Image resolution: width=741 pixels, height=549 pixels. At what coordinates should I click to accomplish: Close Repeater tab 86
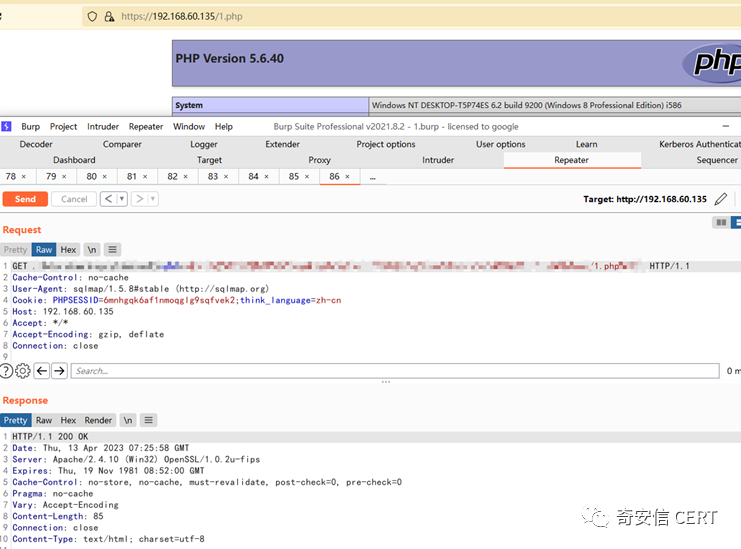[x=347, y=177]
